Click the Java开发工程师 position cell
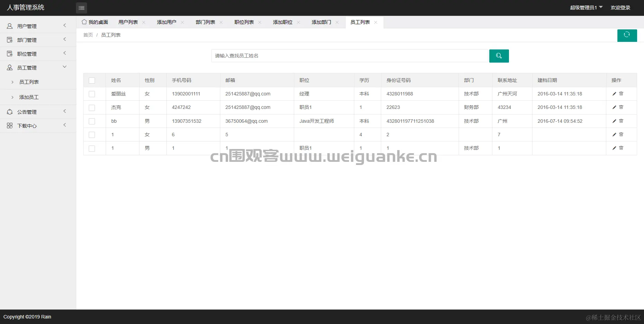Viewport: 644px width, 324px height. tap(317, 121)
